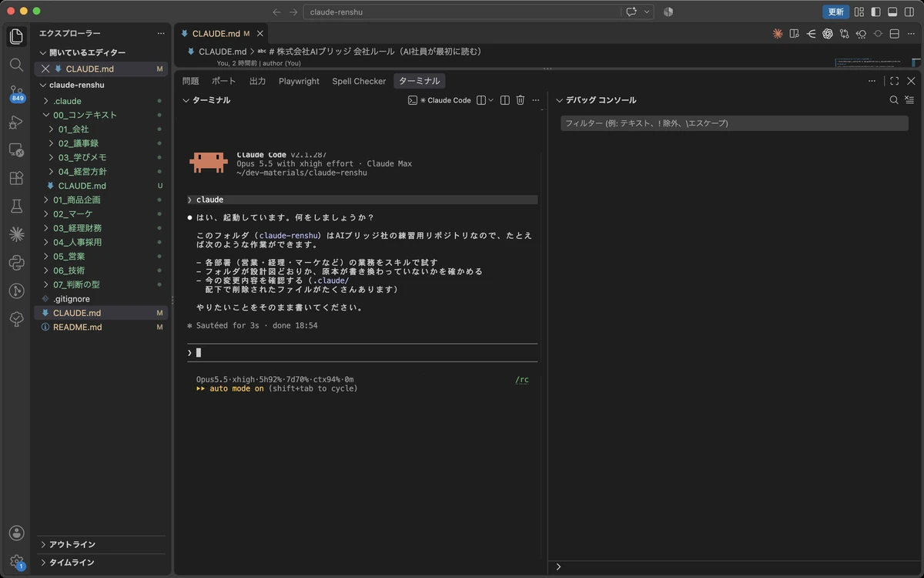Open Explorer views ellipsis menu
924x578 pixels.
[160, 33]
